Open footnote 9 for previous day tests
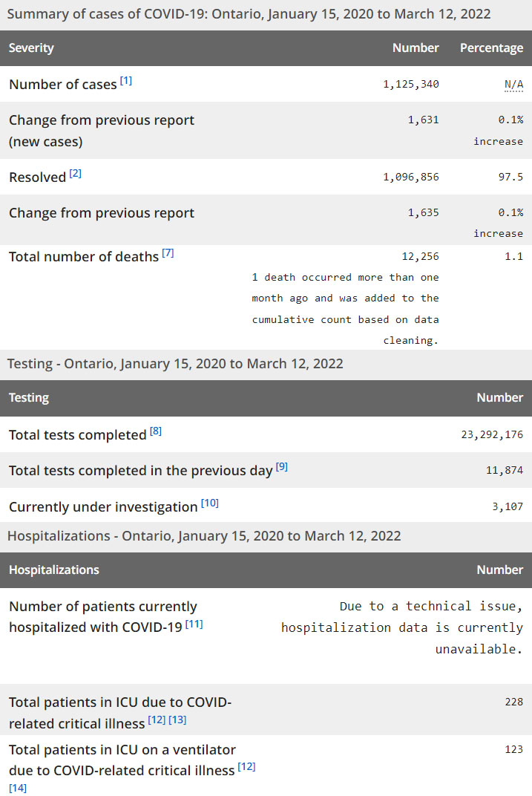Image resolution: width=532 pixels, height=796 pixels. [282, 466]
